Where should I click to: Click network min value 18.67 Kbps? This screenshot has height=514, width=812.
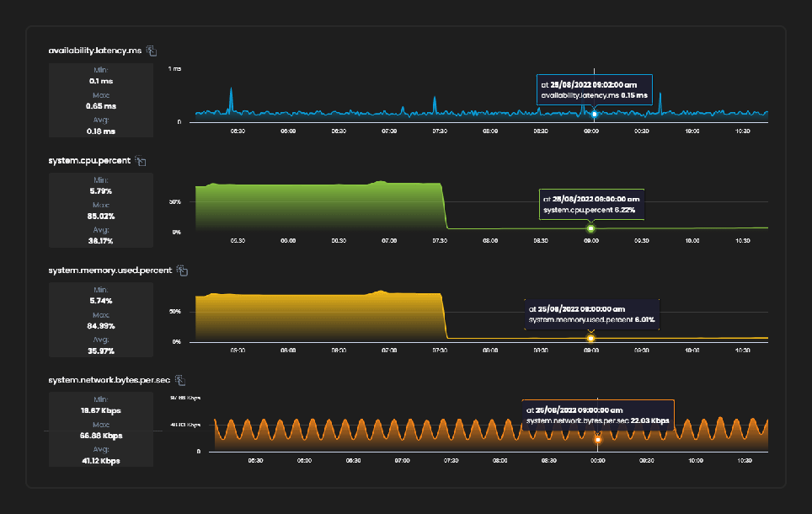[x=101, y=411]
